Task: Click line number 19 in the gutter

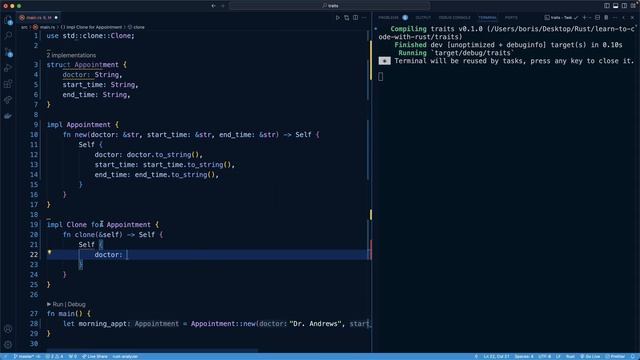Action: pos(34,224)
